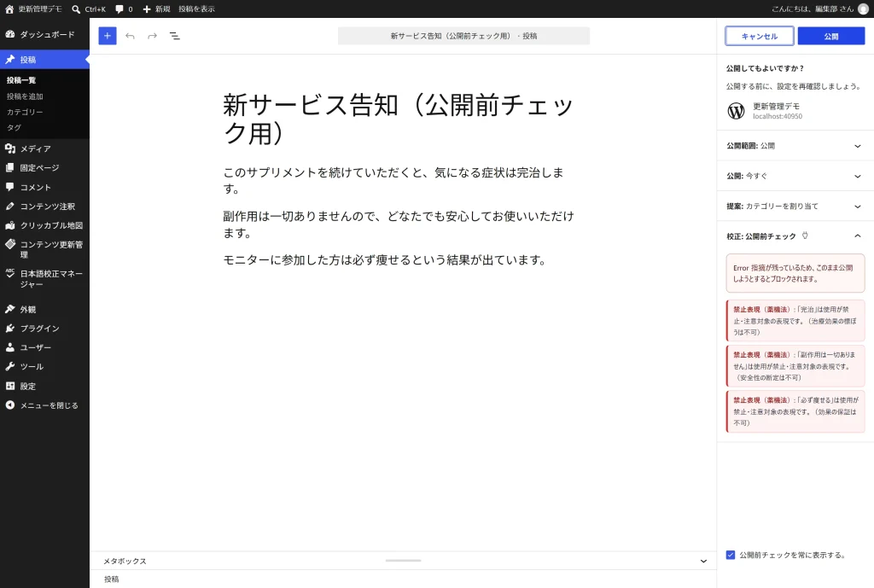Open コメント menu in sidebar
874x588 pixels.
(x=44, y=187)
